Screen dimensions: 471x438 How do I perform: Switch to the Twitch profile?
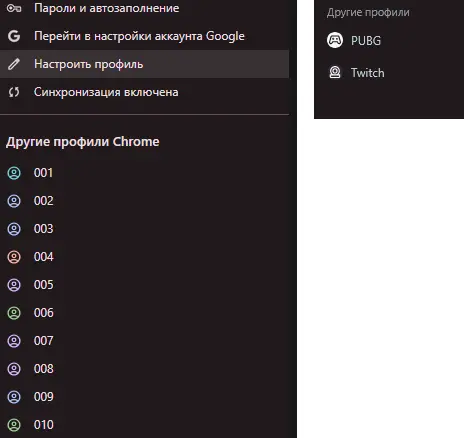(389, 72)
